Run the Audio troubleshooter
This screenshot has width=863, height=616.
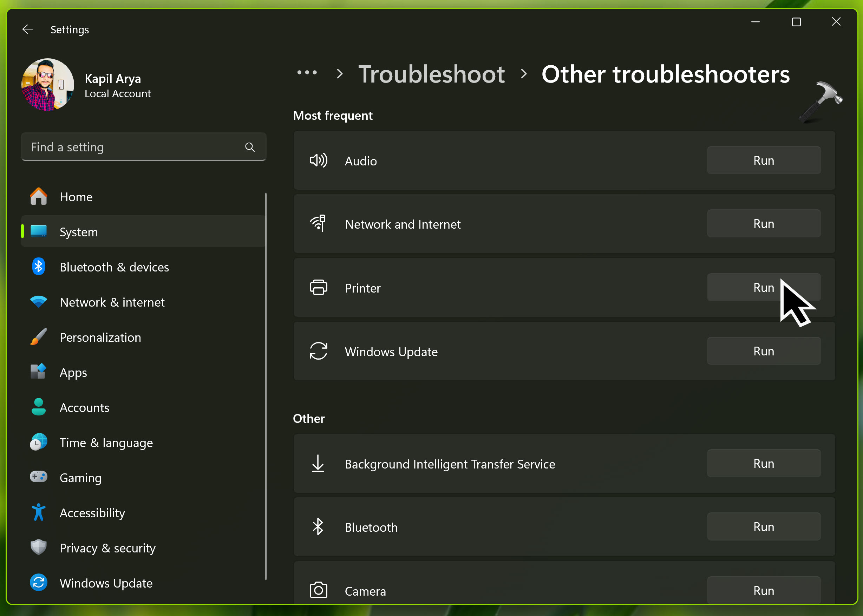click(x=763, y=160)
